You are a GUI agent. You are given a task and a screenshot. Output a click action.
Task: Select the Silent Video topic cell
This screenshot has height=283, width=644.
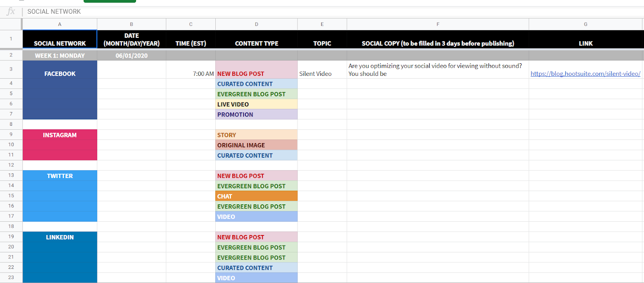pyautogui.click(x=322, y=69)
